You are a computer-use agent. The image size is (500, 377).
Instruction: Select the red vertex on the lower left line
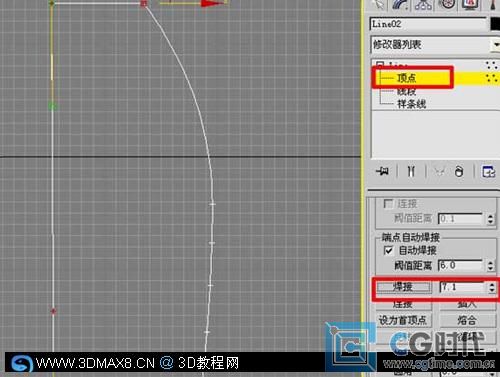coord(53,311)
